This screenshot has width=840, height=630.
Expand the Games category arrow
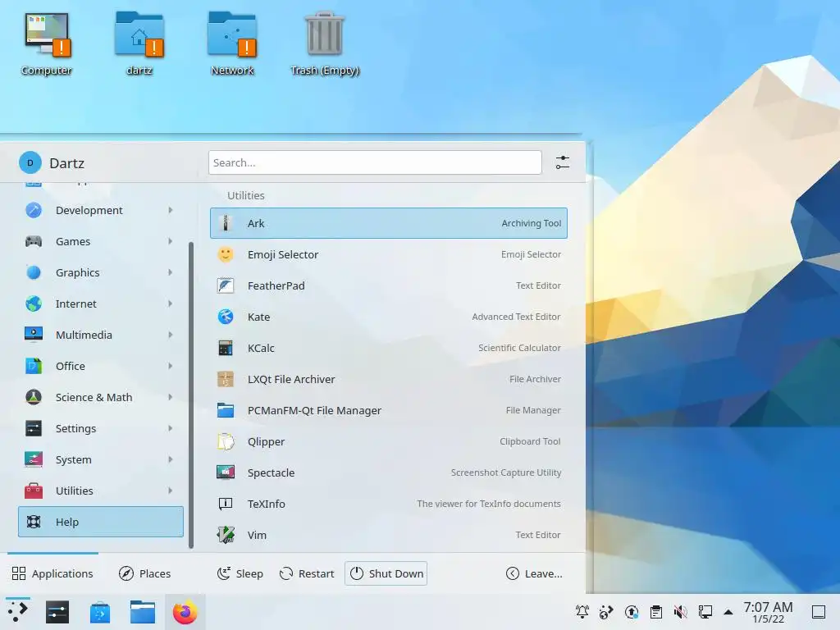tap(171, 241)
